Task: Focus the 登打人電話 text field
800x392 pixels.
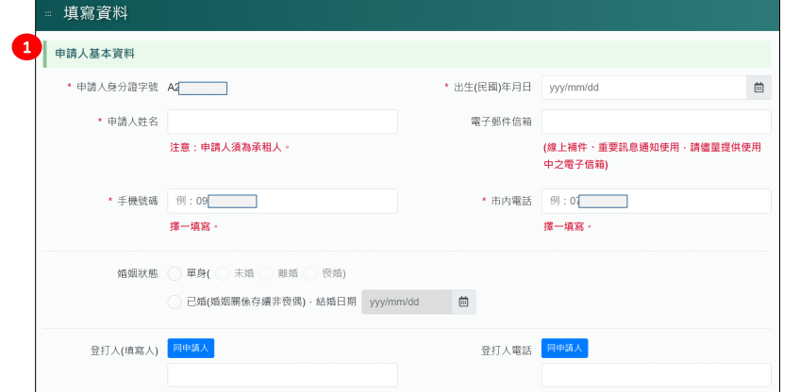Action: click(656, 375)
